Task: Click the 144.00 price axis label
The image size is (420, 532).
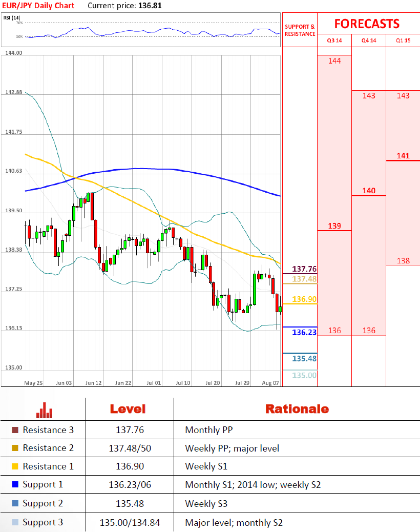Action: point(13,53)
